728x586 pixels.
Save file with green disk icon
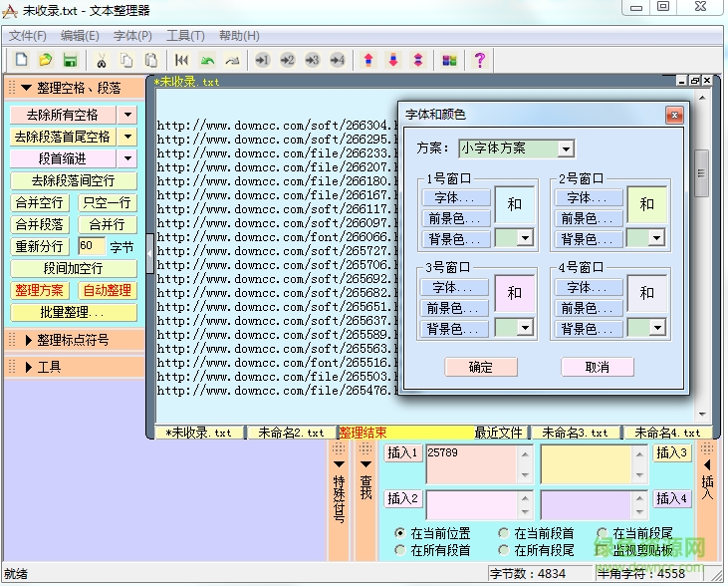[x=70, y=60]
